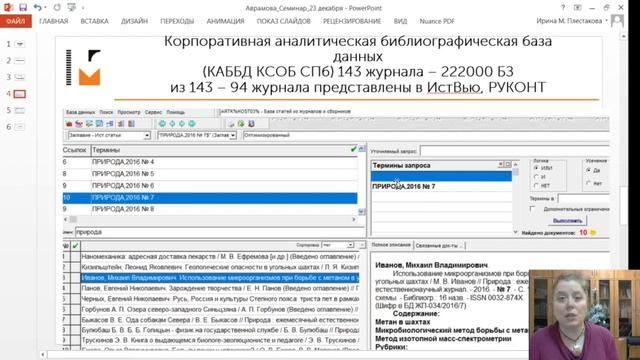Select Да truncation radio button
Viewport: 640px width, 360px height.
pyautogui.click(x=588, y=170)
